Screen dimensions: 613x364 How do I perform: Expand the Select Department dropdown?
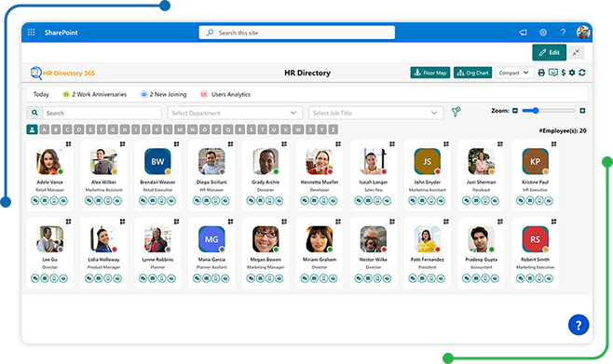point(235,113)
